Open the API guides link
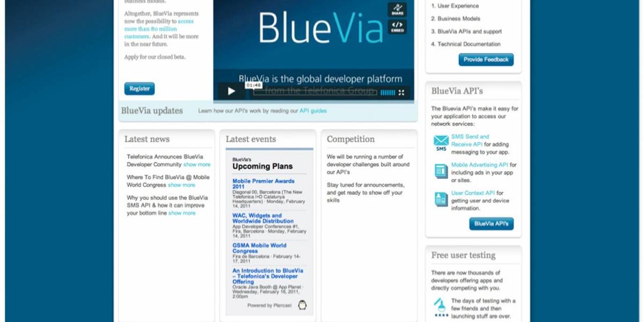This screenshot has width=644, height=322. (x=313, y=111)
